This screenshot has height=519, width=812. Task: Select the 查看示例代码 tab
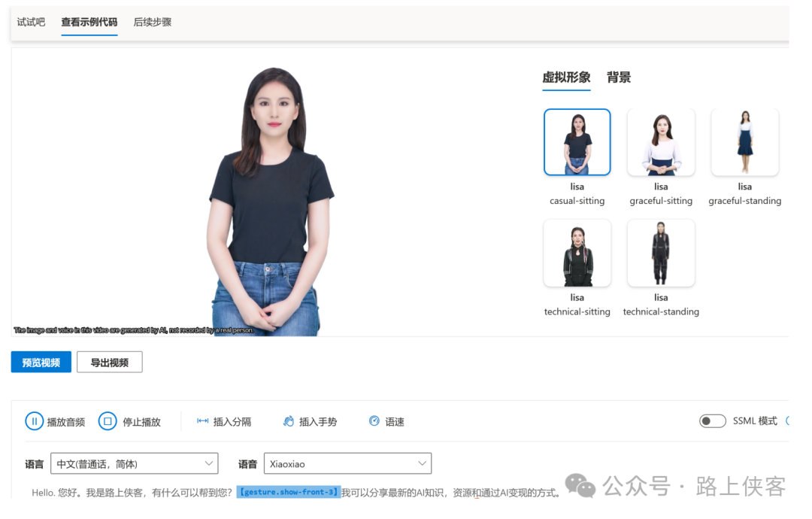tap(89, 23)
